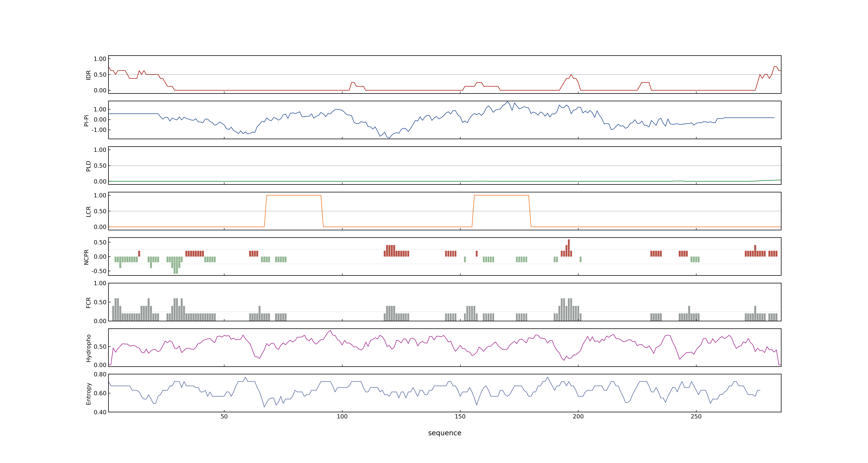Click the IDR y-axis label

88,75
